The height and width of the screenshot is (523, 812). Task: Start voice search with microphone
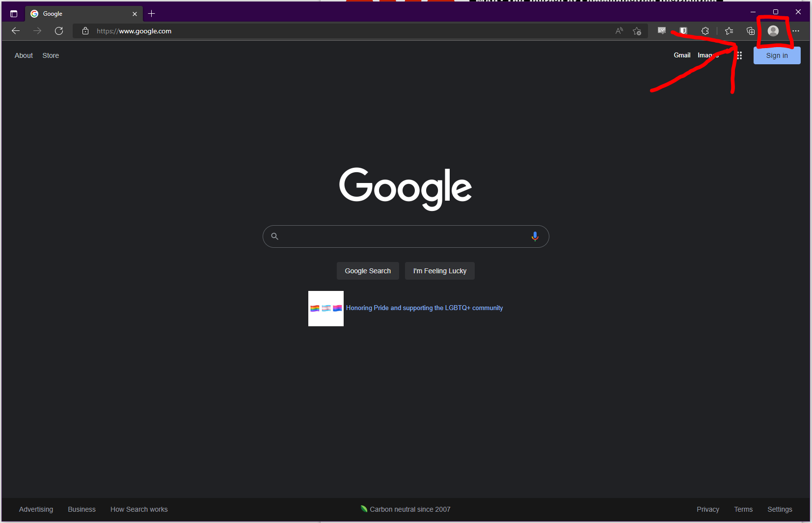(535, 236)
